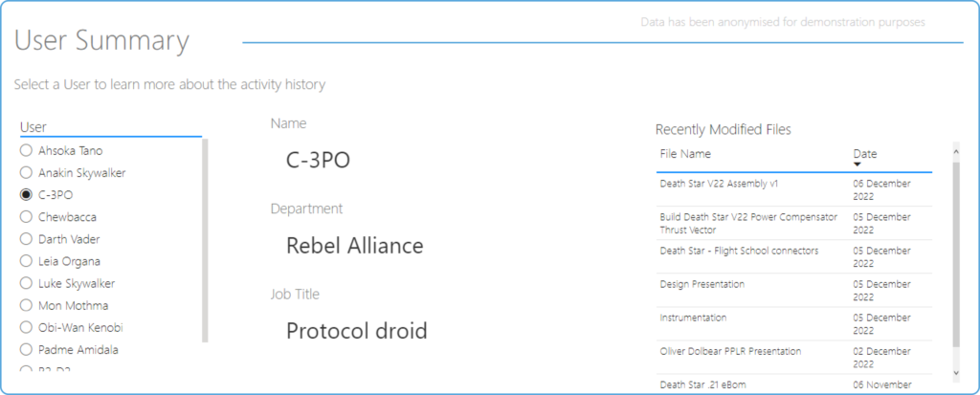Click the Protocol droid job title value
980x395 pixels.
[x=356, y=330]
